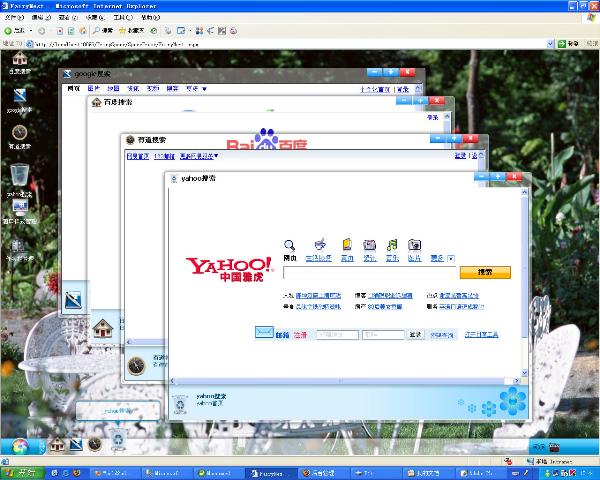
Task: Click the recycle bin icon in yahoo window footer
Action: pyautogui.click(x=180, y=405)
